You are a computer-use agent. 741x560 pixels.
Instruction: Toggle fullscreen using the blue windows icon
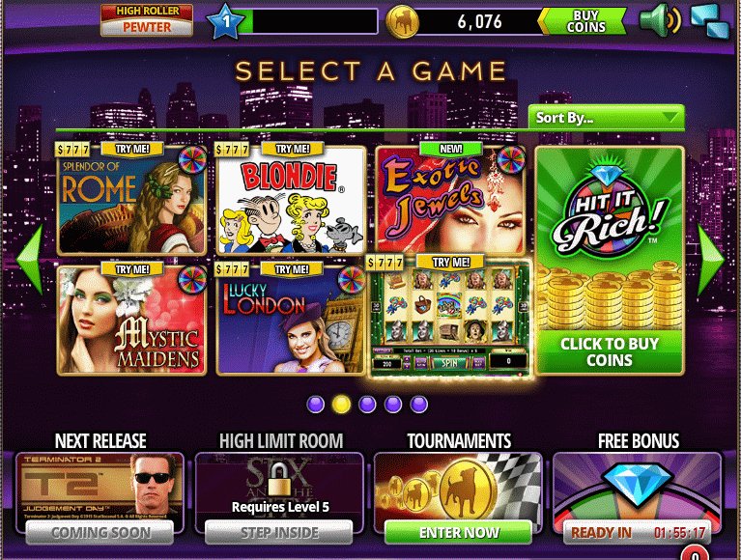(710, 21)
